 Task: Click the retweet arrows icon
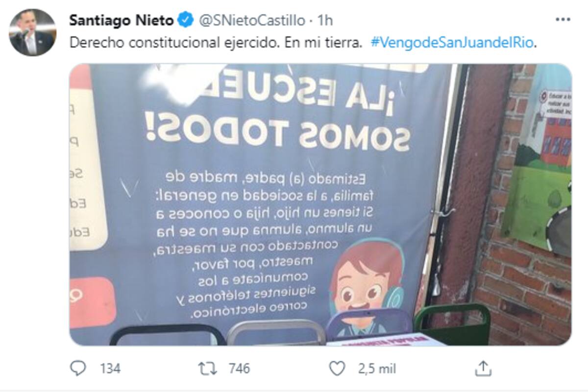208,368
